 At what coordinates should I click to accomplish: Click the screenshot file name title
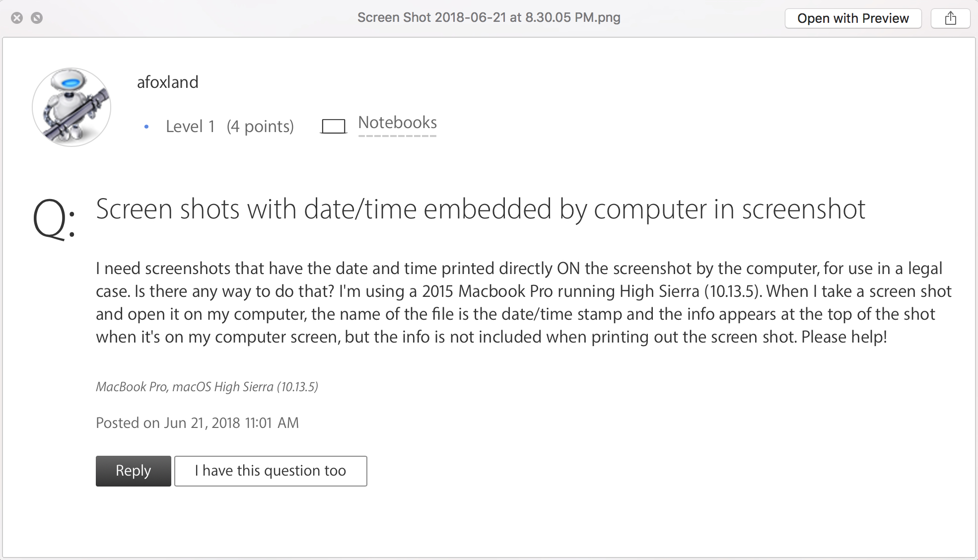tap(489, 17)
